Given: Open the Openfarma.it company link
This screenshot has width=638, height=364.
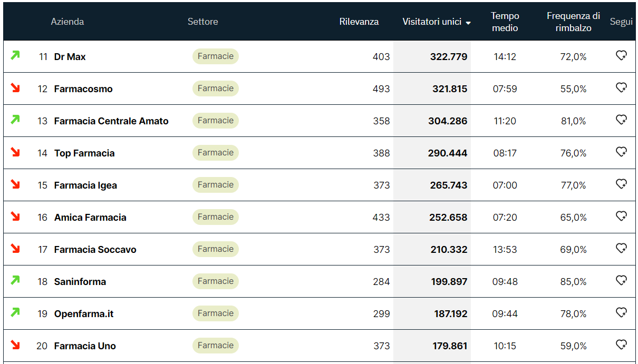Looking at the screenshot, I should pos(84,314).
